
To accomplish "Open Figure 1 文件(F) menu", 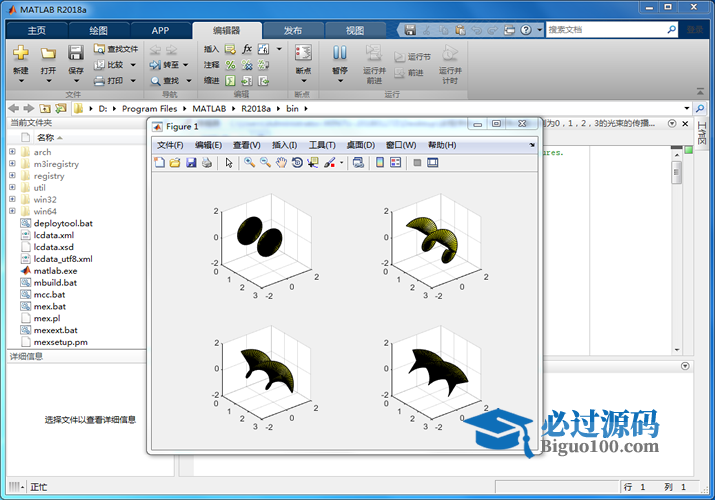I will click(x=170, y=145).
